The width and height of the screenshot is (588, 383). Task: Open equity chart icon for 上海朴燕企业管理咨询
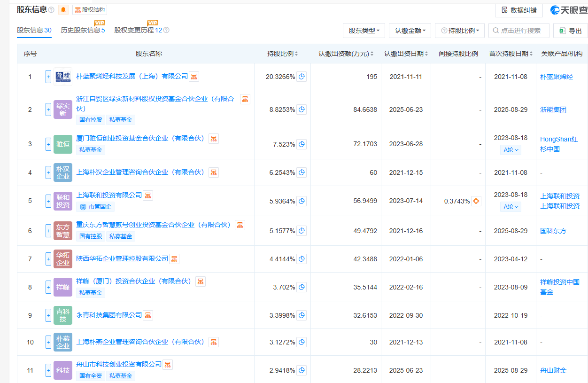pos(214,342)
